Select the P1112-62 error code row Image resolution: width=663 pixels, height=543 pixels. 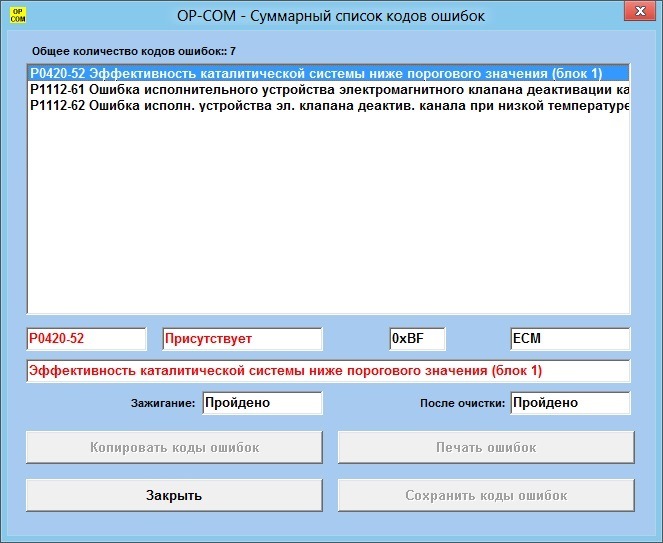coord(329,105)
